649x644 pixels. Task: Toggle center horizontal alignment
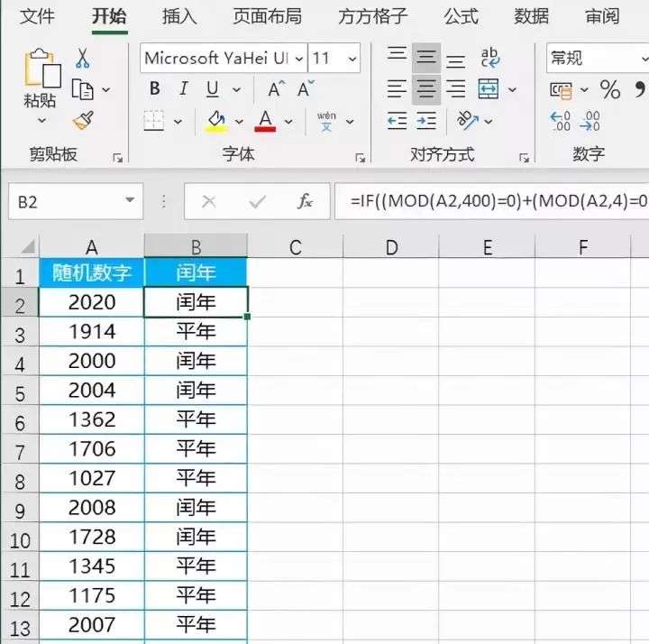[x=425, y=89]
